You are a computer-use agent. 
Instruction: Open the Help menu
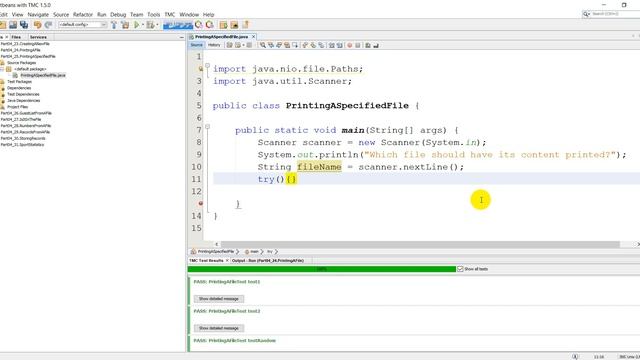209,14
